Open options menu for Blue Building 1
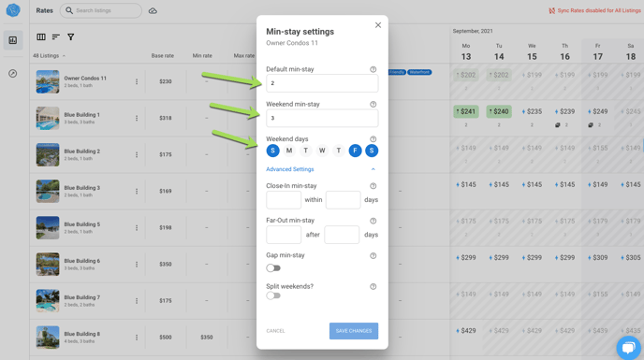 point(137,118)
